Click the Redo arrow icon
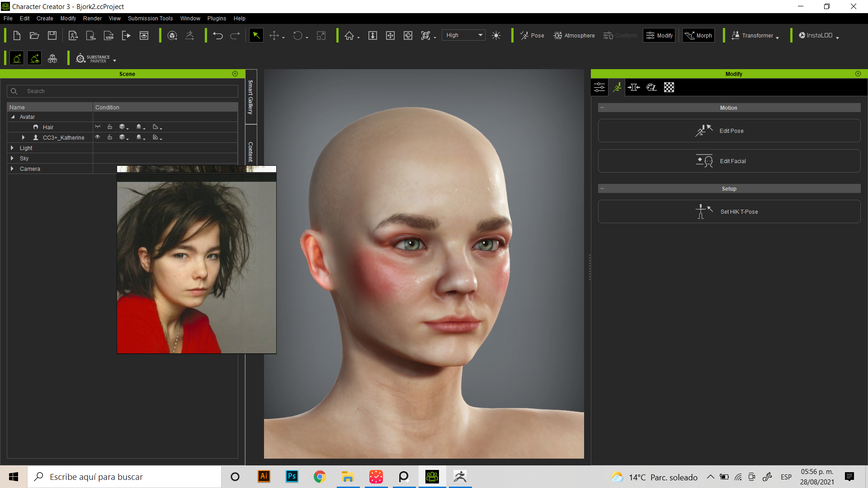Image resolution: width=868 pixels, height=488 pixels. pyautogui.click(x=235, y=36)
